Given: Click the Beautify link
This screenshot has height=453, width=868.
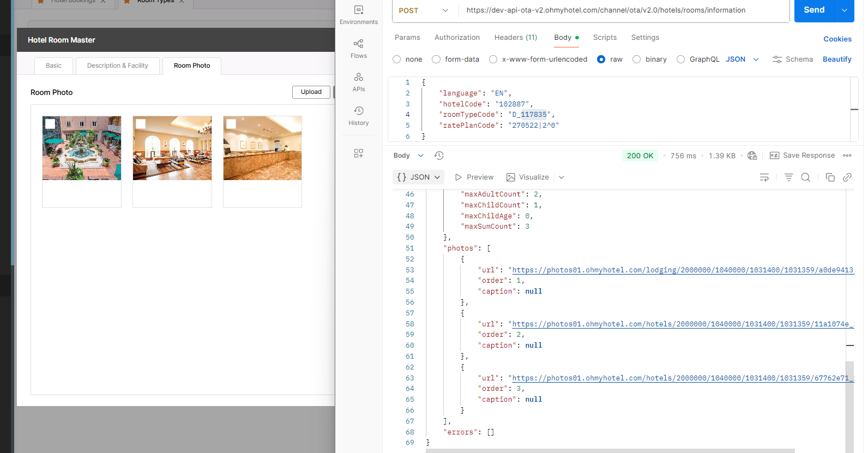Looking at the screenshot, I should [x=837, y=59].
